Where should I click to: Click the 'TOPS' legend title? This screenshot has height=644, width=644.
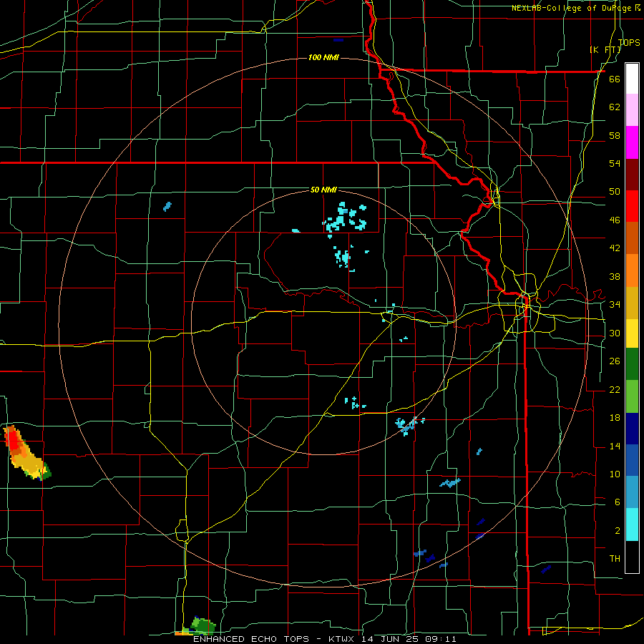[629, 42]
